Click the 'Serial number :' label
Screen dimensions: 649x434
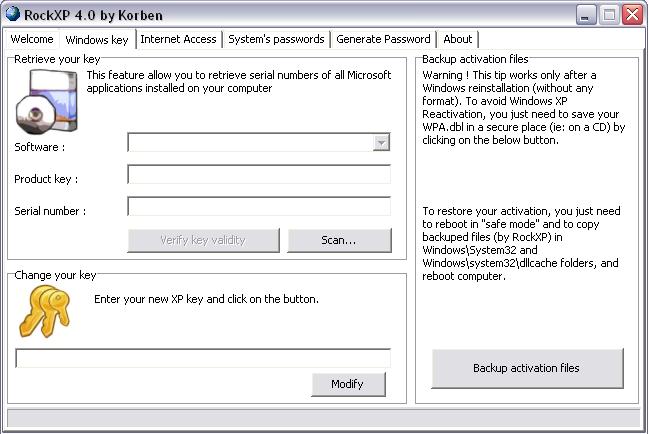[50, 211]
